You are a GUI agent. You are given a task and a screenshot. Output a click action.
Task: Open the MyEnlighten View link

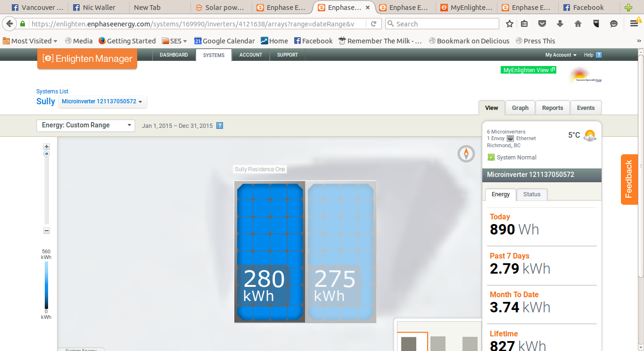coord(528,70)
